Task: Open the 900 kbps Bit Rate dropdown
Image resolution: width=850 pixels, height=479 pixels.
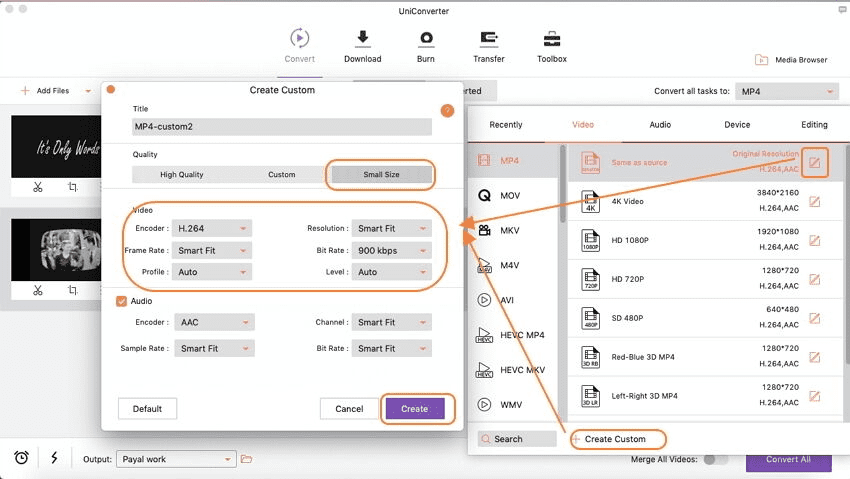Action: pos(391,250)
